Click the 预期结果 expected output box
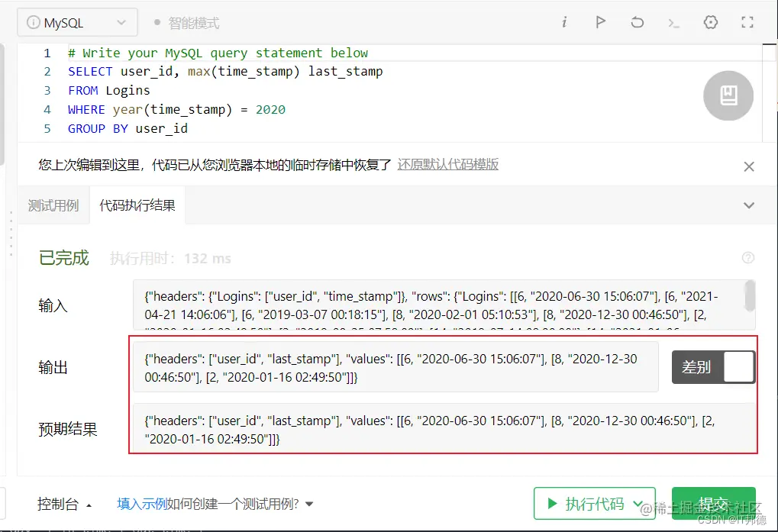778x532 pixels. (x=444, y=429)
